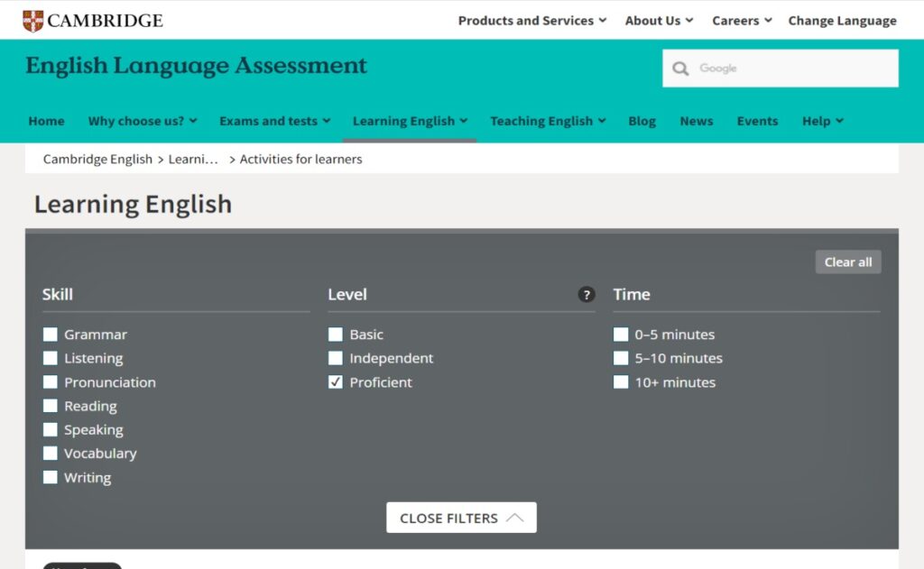Toggle the Vocabulary checkbox
Screen dimensions: 924x569
point(51,453)
